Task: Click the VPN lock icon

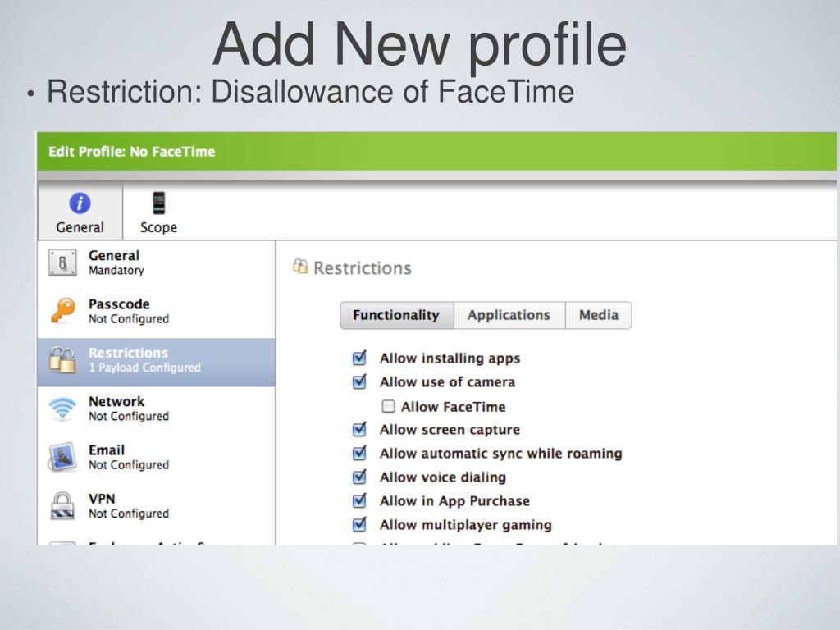Action: [x=62, y=505]
